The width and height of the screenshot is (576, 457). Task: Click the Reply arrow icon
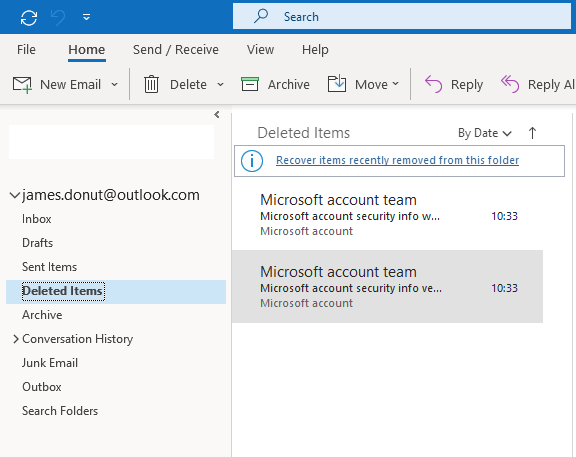[x=433, y=84]
